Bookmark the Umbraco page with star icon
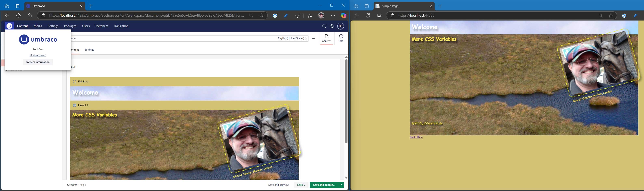This screenshot has height=191, width=644. click(261, 15)
